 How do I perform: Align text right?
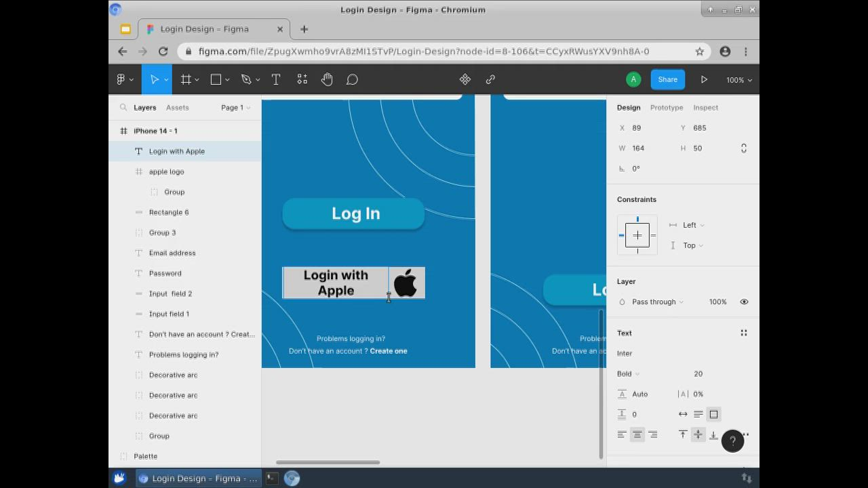pyautogui.click(x=653, y=434)
